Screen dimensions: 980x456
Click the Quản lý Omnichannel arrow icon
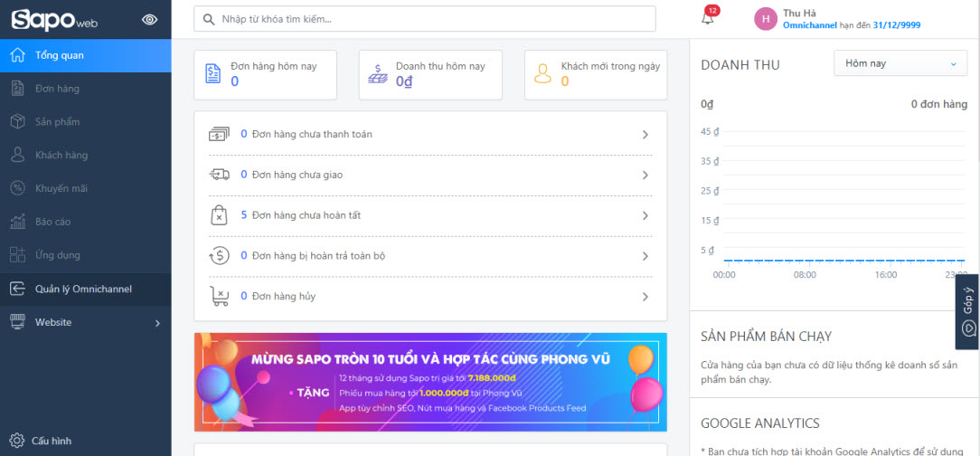point(17,289)
